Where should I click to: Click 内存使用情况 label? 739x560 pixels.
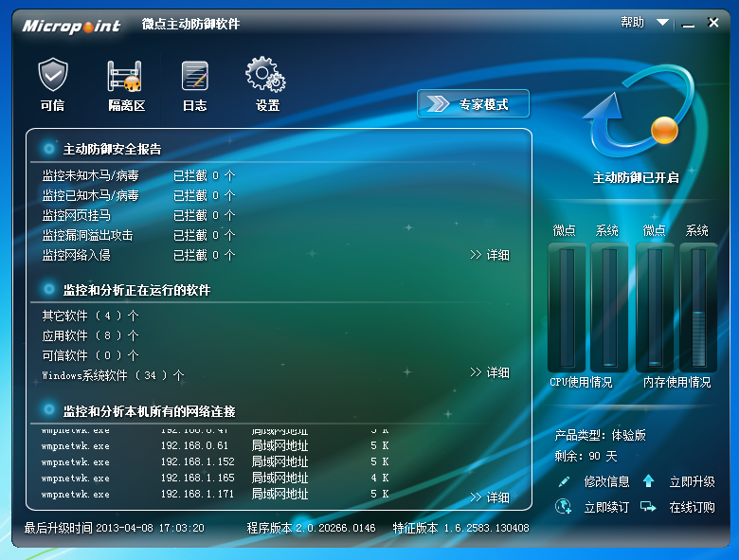[676, 382]
